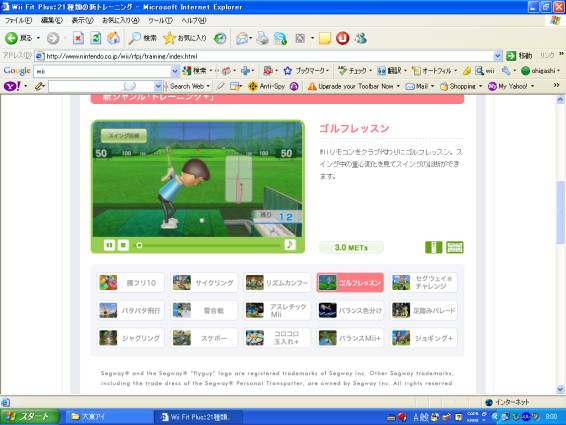Screen dimensions: 566x425
Task: Open My Yahoo! button
Action: tap(508, 86)
